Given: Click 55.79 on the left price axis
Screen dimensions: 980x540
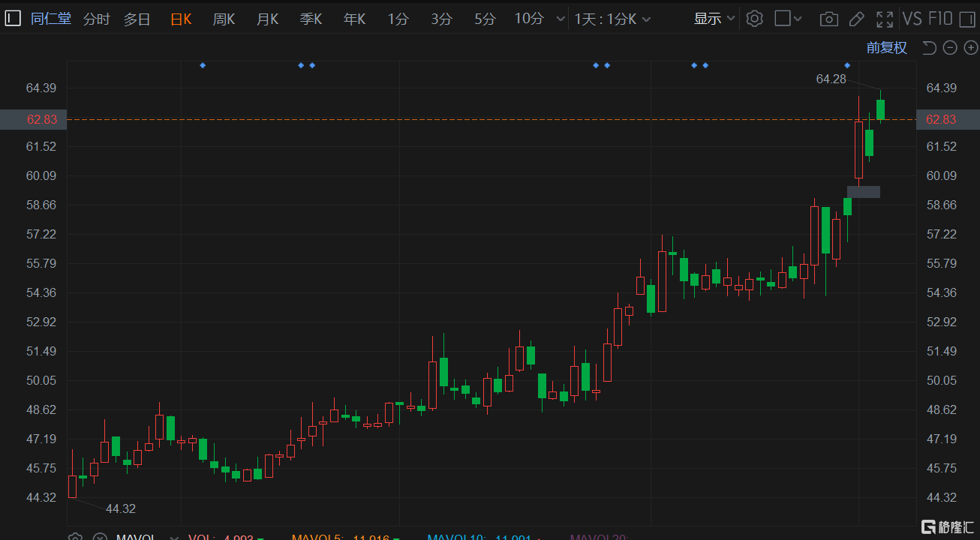Looking at the screenshot, I should 41,263.
